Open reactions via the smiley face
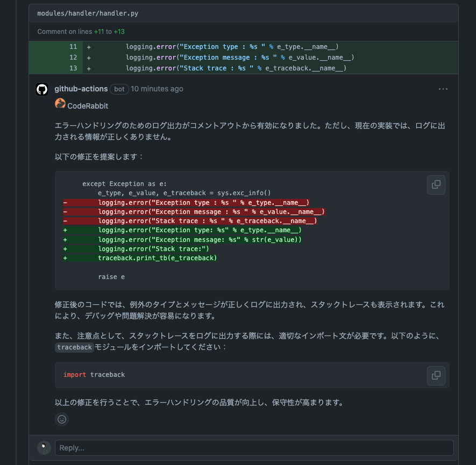The width and height of the screenshot is (476, 465). pos(61,419)
